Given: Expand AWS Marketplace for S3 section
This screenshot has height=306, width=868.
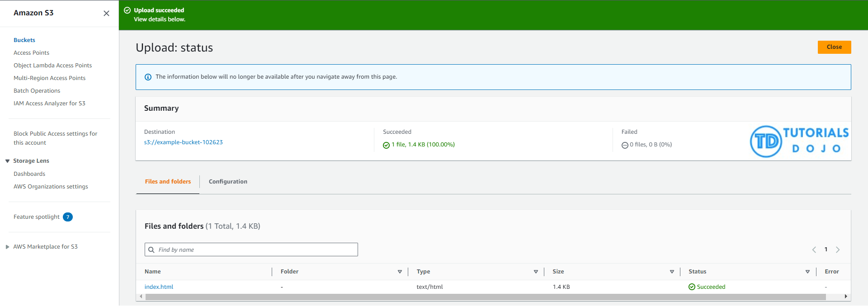Looking at the screenshot, I should point(7,247).
